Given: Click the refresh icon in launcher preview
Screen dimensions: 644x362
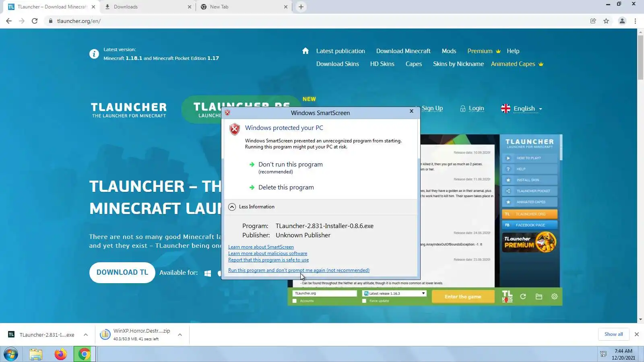Looking at the screenshot, I should [x=523, y=296].
